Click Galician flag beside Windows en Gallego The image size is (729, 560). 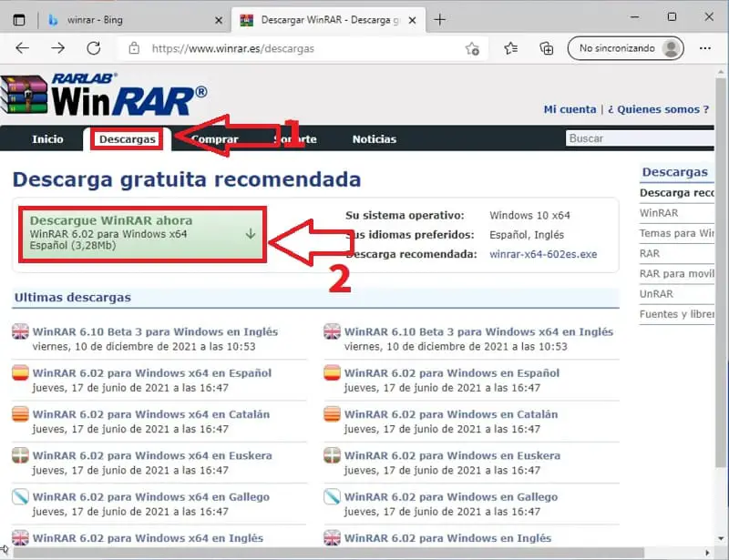tap(332, 496)
